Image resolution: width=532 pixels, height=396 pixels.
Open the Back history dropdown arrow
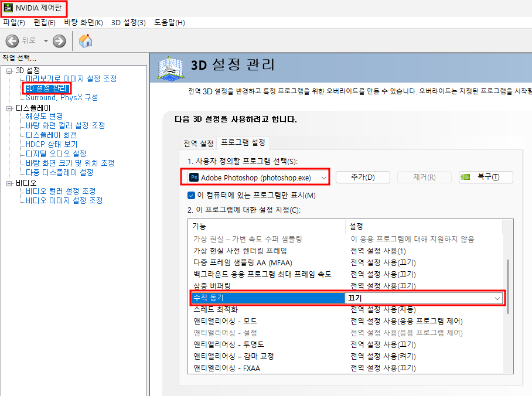pyautogui.click(x=46, y=41)
